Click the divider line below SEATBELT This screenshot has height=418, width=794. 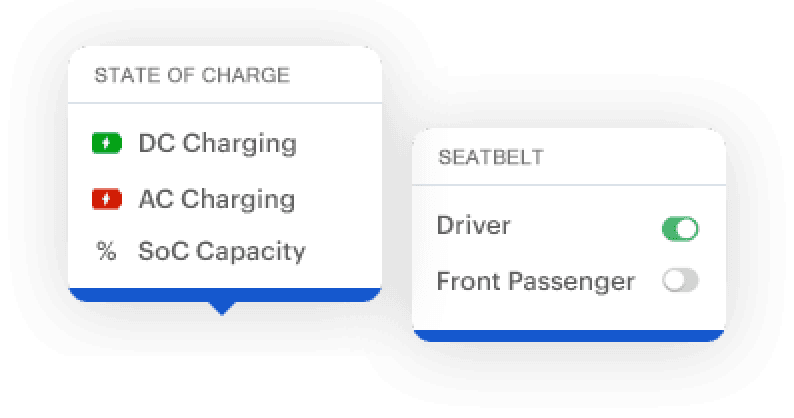click(x=568, y=184)
